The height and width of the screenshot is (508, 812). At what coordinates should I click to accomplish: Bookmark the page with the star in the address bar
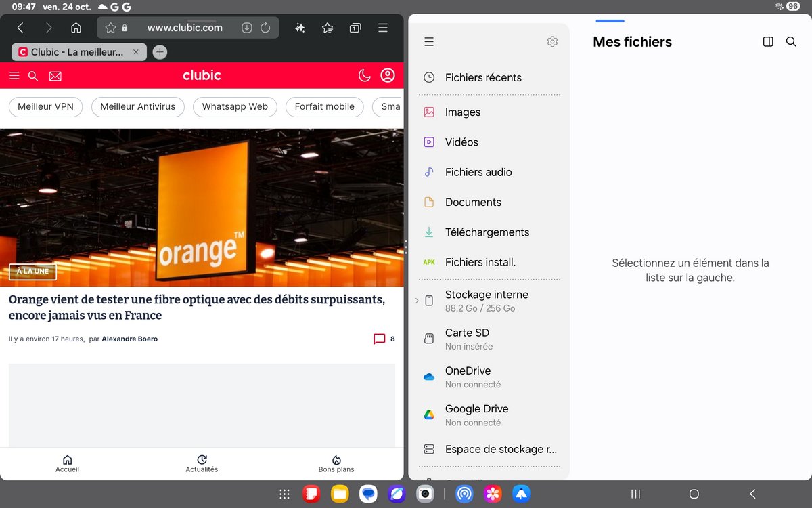click(111, 28)
